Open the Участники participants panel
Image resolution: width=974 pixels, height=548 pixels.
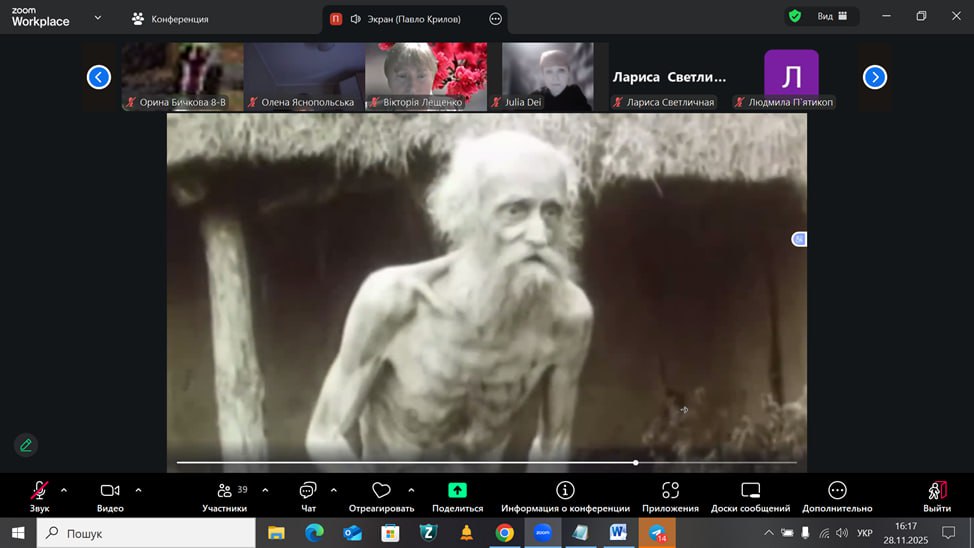pos(224,491)
